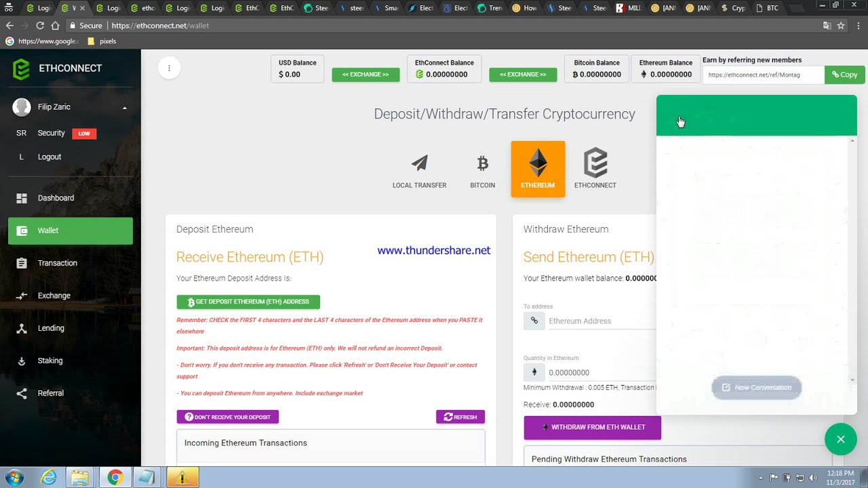Screen dimensions: 868x488
Task: Click the Ethereum Address input field
Action: (601, 321)
